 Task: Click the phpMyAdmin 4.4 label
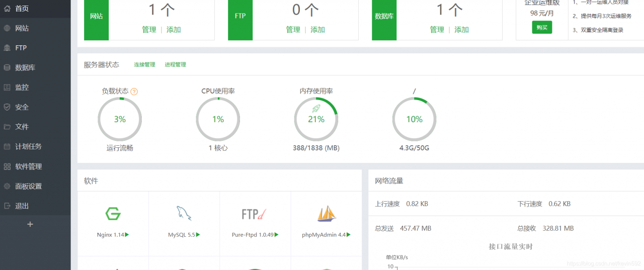[324, 235]
